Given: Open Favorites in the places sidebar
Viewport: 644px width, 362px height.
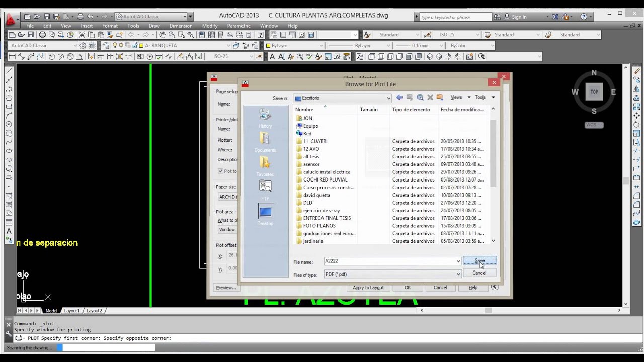Looking at the screenshot, I should 265,166.
